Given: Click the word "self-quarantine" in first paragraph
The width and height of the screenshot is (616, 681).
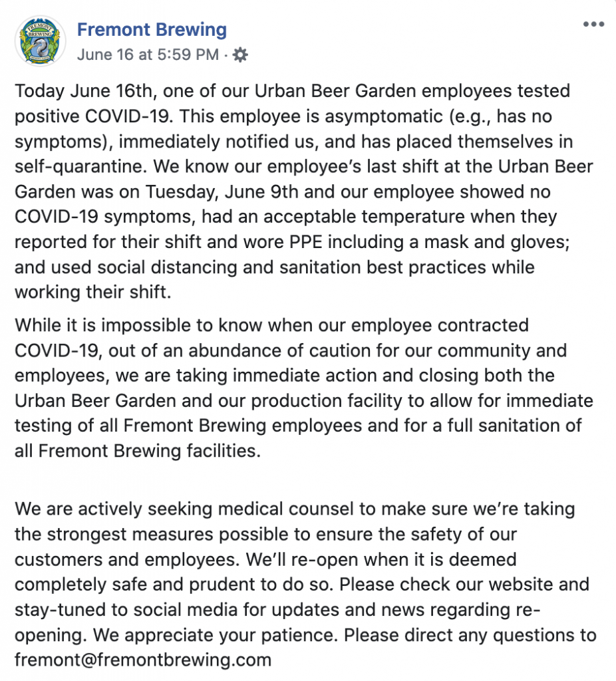Looking at the screenshot, I should click(x=80, y=167).
